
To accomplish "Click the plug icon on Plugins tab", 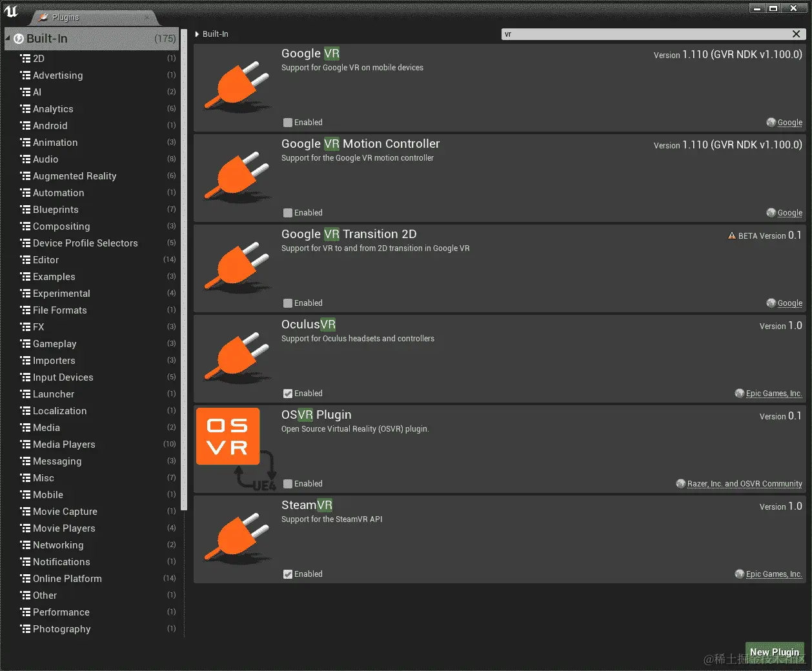I will 43,17.
